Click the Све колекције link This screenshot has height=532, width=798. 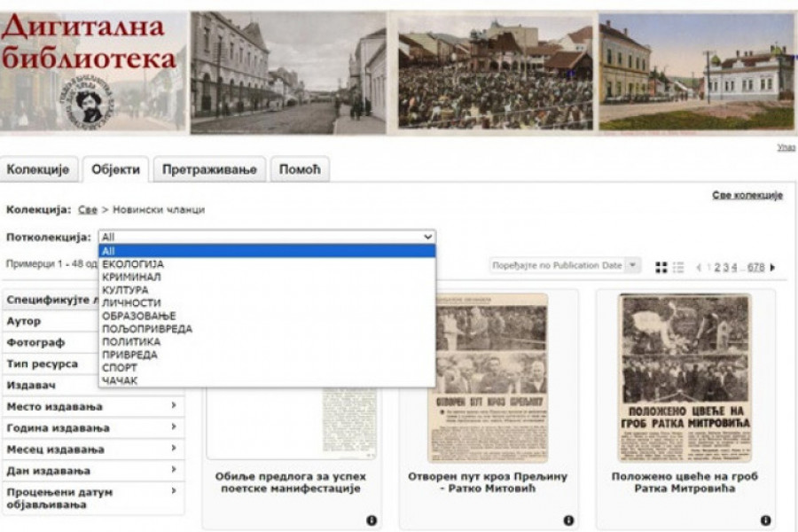pyautogui.click(x=747, y=195)
